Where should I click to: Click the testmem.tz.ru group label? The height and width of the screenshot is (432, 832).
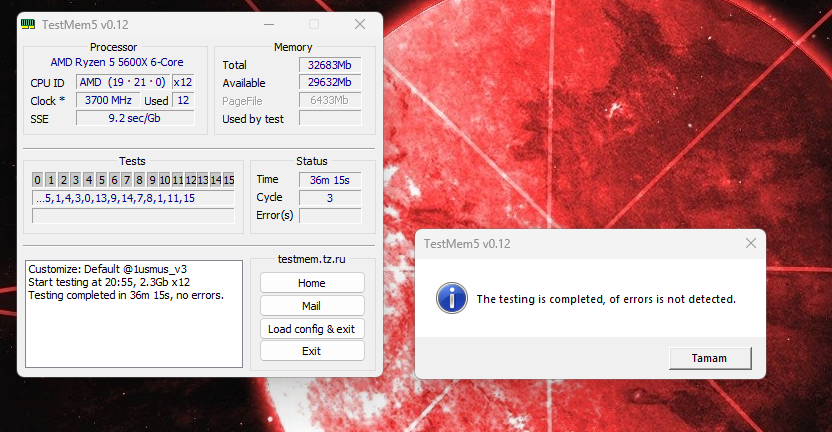point(311,259)
